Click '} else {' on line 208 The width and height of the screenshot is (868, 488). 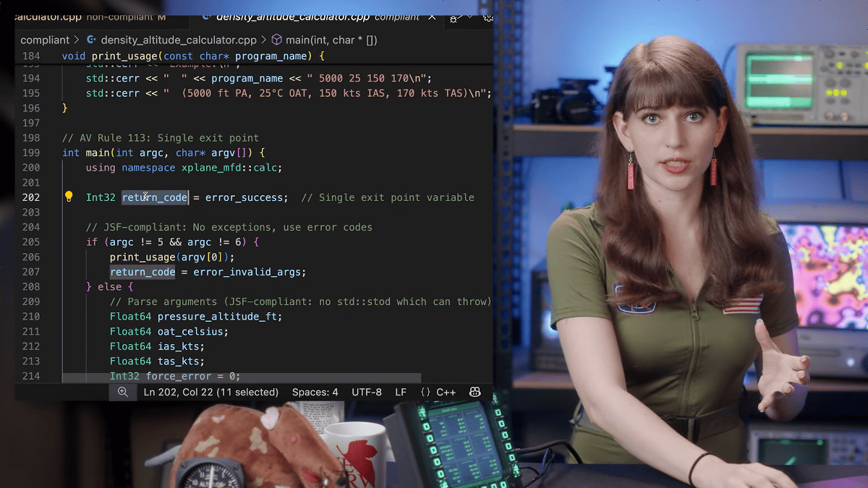[110, 287]
